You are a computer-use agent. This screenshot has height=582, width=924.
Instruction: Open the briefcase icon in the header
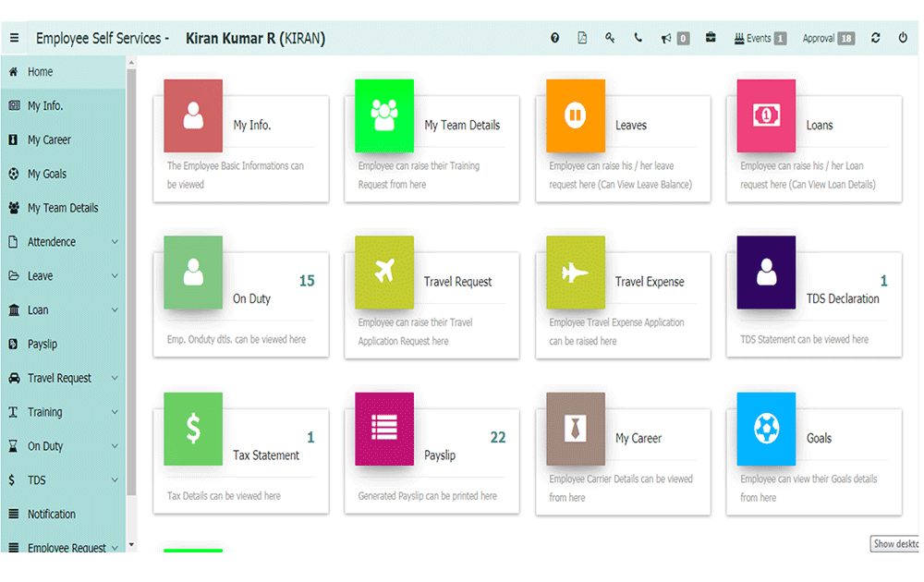[710, 38]
